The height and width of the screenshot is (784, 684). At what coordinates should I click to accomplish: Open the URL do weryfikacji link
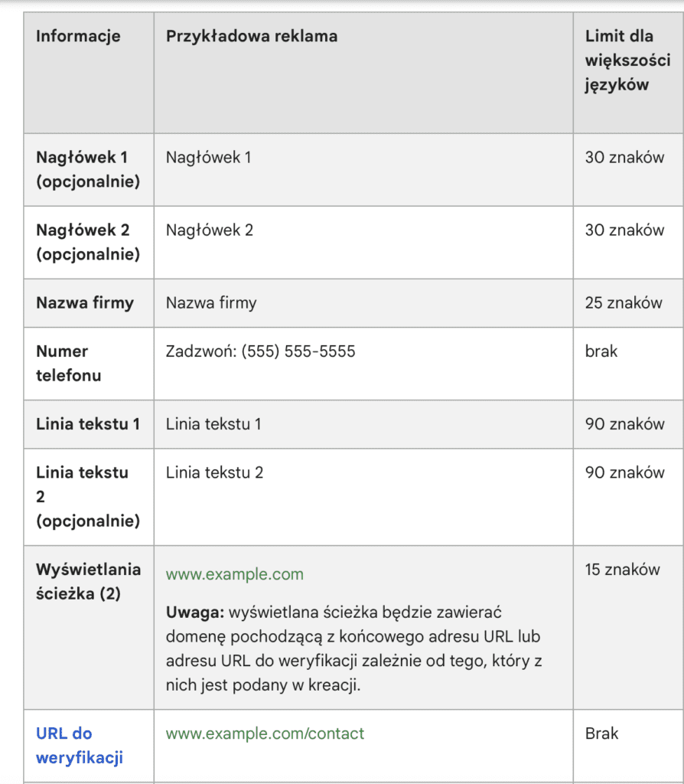tap(80, 745)
